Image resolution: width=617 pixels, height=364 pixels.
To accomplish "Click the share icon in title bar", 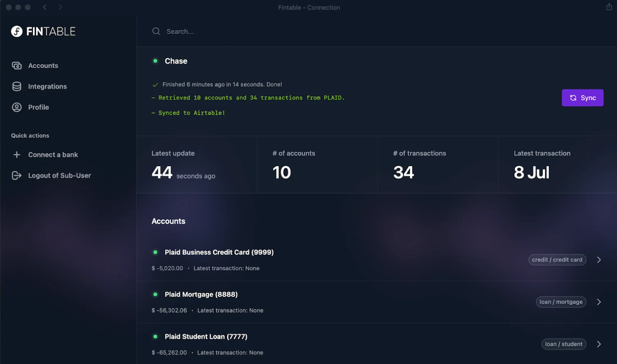I will [x=609, y=7].
